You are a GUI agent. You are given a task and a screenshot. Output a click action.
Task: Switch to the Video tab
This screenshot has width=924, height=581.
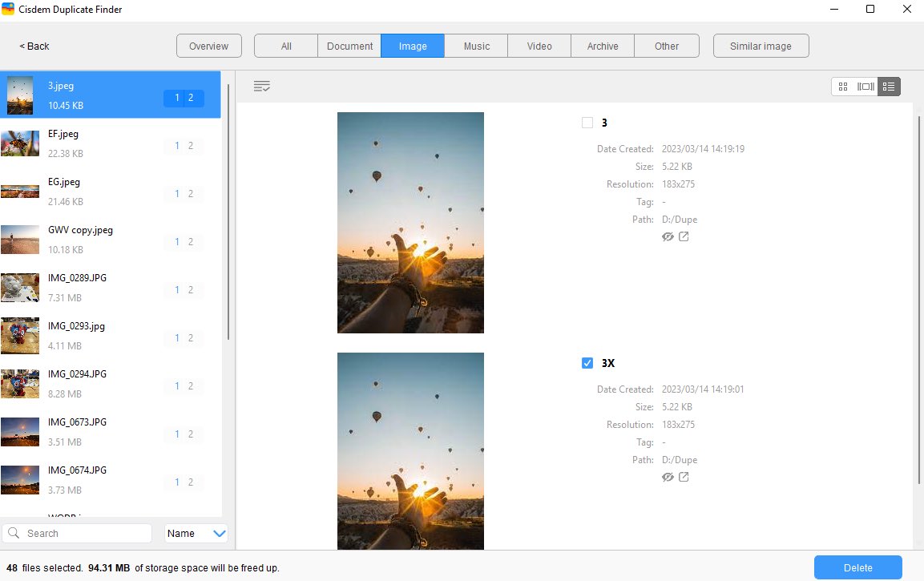(539, 46)
